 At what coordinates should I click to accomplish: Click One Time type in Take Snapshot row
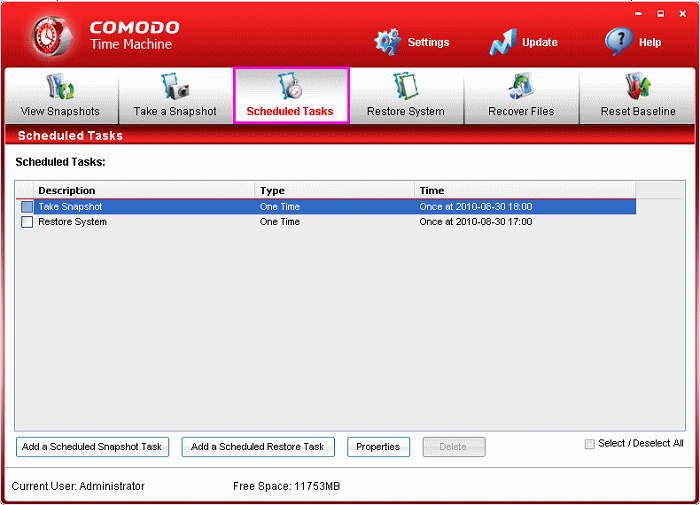[279, 207]
